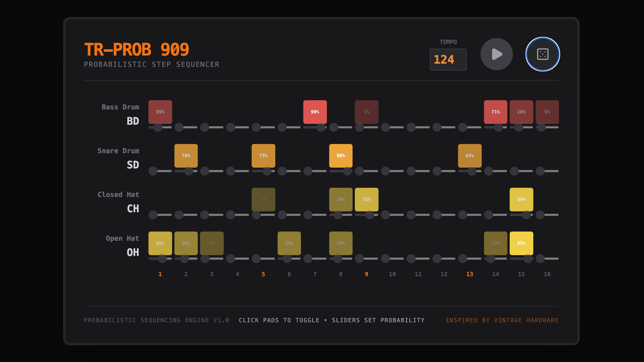
Task: Toggle the 90% Bass Drum pad on step 7
Action: pyautogui.click(x=315, y=112)
